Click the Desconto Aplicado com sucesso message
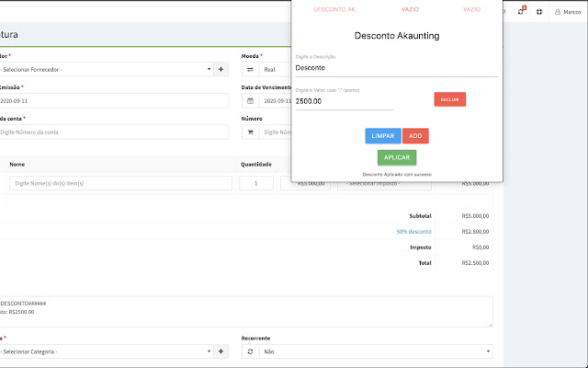588x368 pixels. click(x=397, y=175)
